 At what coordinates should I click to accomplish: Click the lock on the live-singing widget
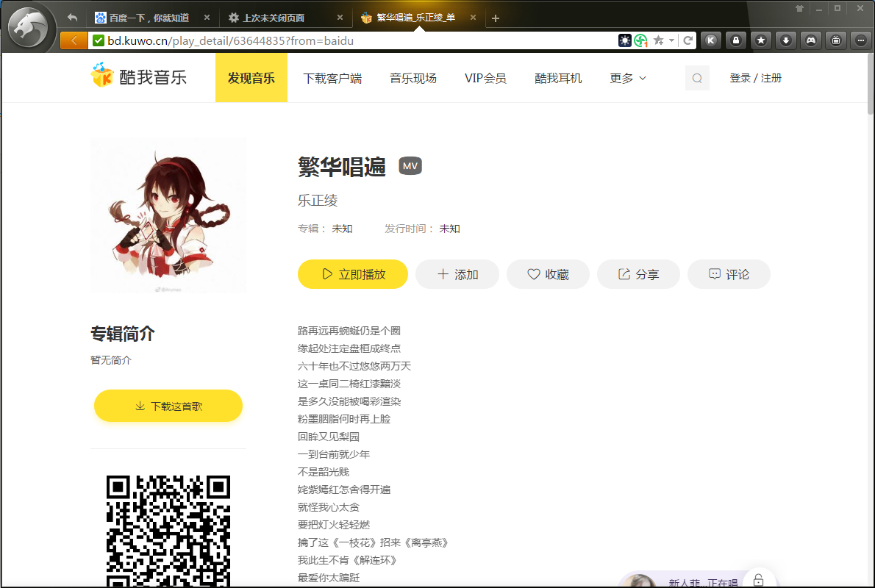click(x=758, y=580)
